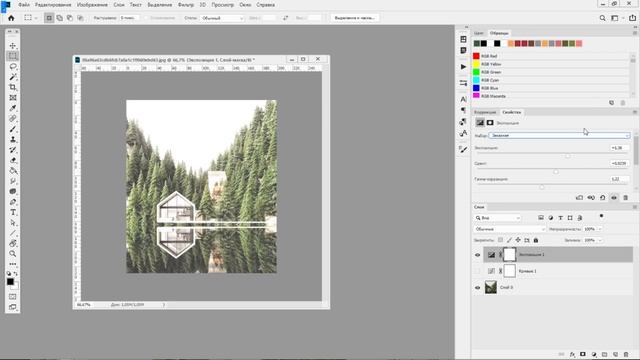
Task: Open the Character panel icon
Action: tap(463, 99)
